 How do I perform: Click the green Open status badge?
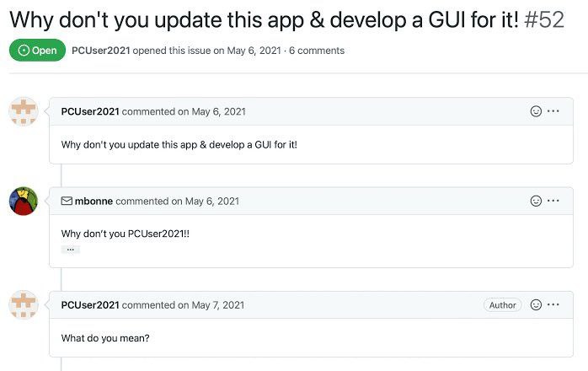point(38,50)
